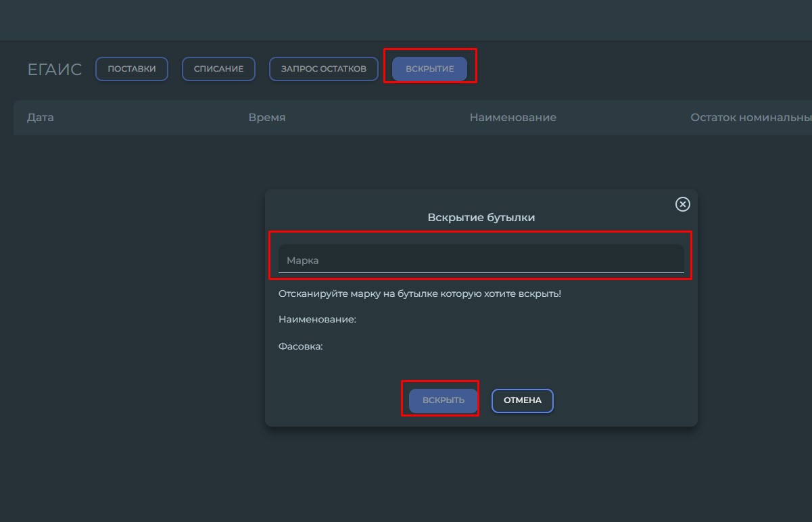
Task: Select the ВСКРЫТИЕ tab button
Action: tap(429, 69)
